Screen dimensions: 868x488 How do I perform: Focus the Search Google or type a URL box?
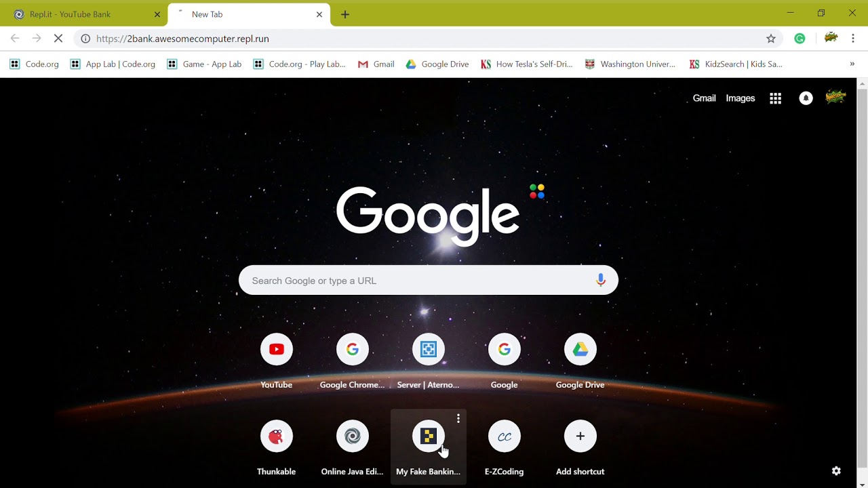click(x=429, y=281)
